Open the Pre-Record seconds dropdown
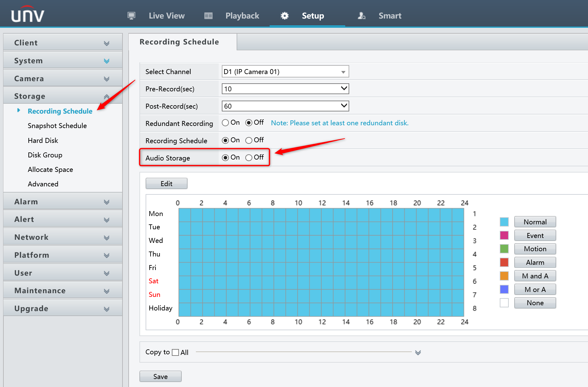588x387 pixels. click(x=344, y=89)
